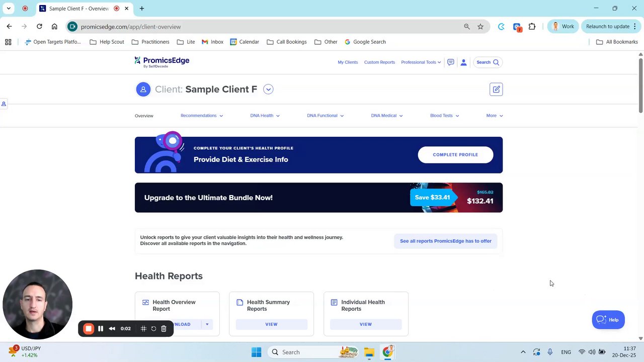Open the Inbox Gmail bookmark
The height and width of the screenshot is (362, 644).
point(212,42)
